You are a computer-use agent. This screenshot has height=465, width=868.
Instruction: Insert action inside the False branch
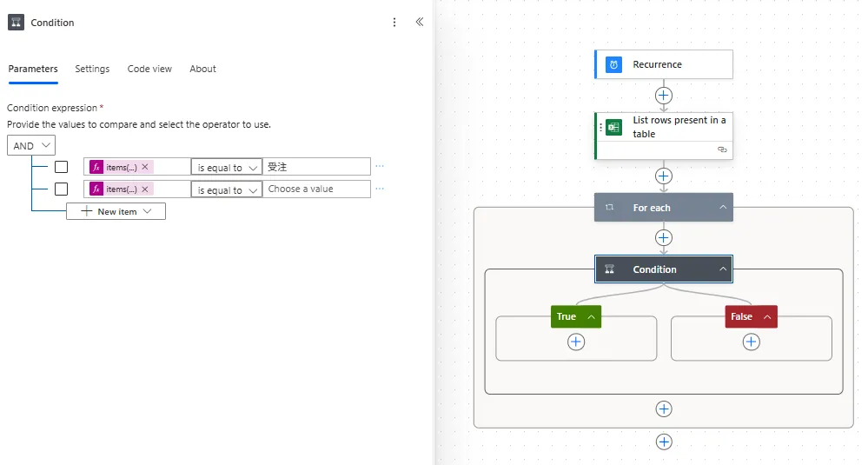(x=752, y=342)
